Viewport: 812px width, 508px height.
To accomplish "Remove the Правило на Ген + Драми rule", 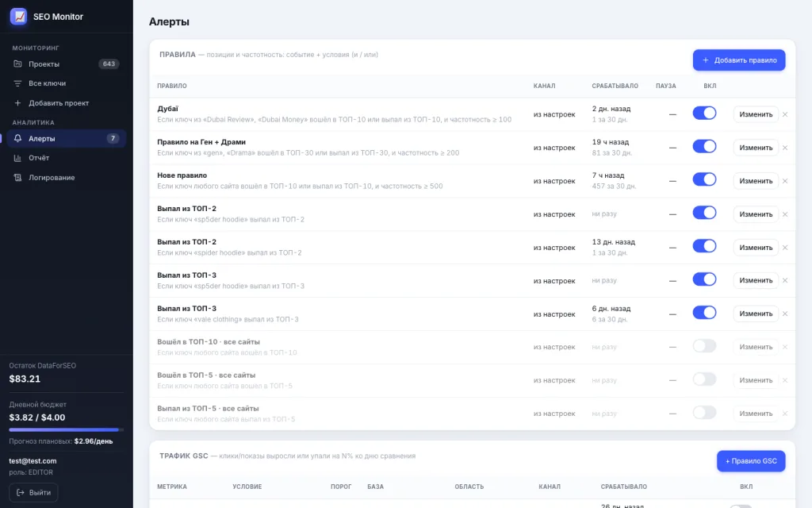I will tap(785, 148).
